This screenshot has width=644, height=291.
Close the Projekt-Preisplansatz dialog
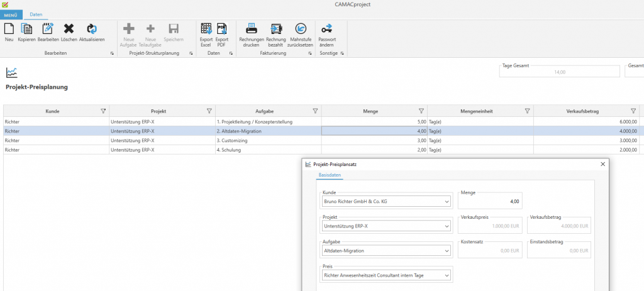tap(602, 164)
